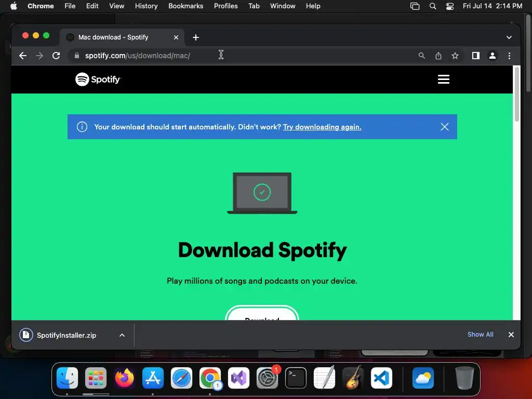This screenshot has width=532, height=399.
Task: Launch Firefox from the Dock
Action: click(x=124, y=378)
